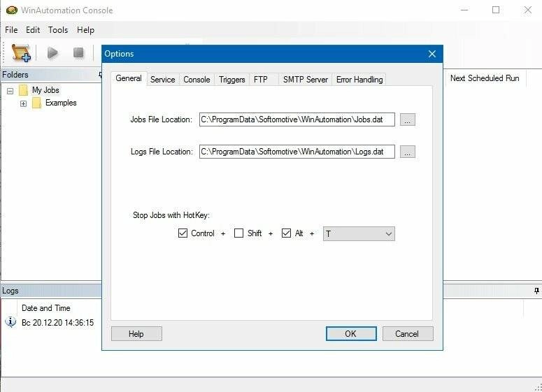Click the info icon of the log entry
Image resolution: width=542 pixels, height=392 pixels.
[10, 322]
